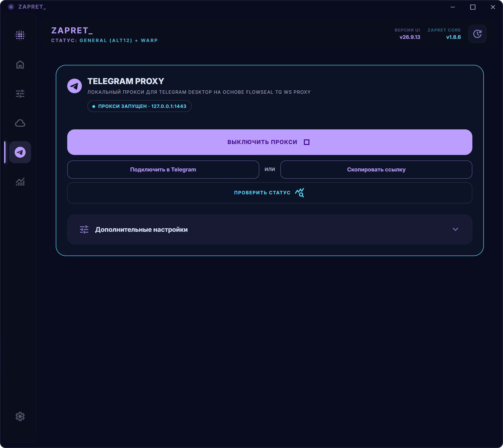The width and height of the screenshot is (503, 448).
Task: Open the sliders configuration sidebar page
Action: [20, 94]
